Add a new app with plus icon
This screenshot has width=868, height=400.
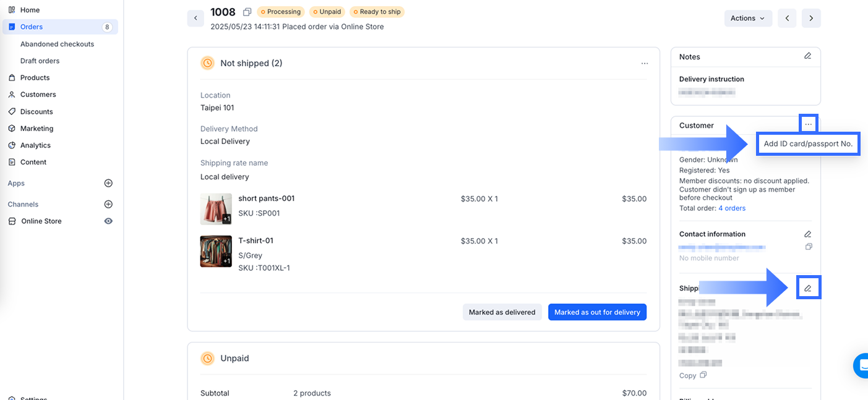pos(108,183)
